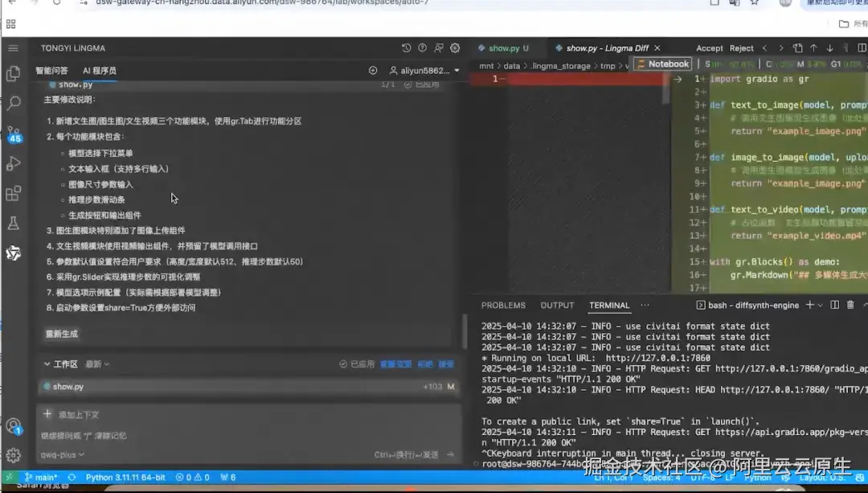Open the Run and Debug view
This screenshot has width=868, height=493.
(x=14, y=163)
